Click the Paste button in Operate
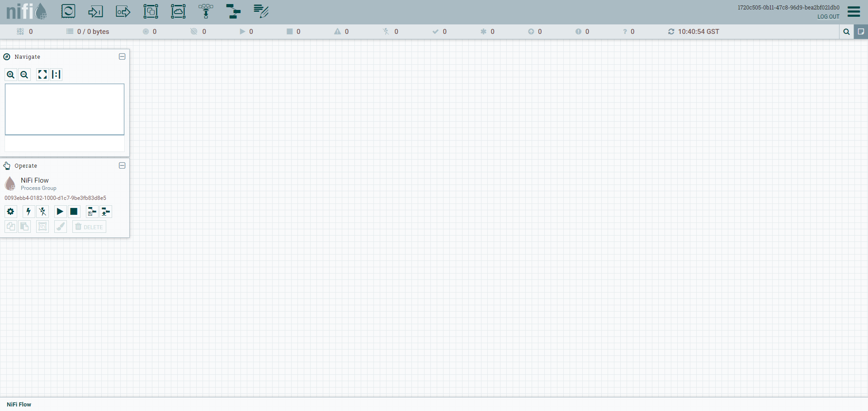The image size is (868, 411). coord(24,227)
